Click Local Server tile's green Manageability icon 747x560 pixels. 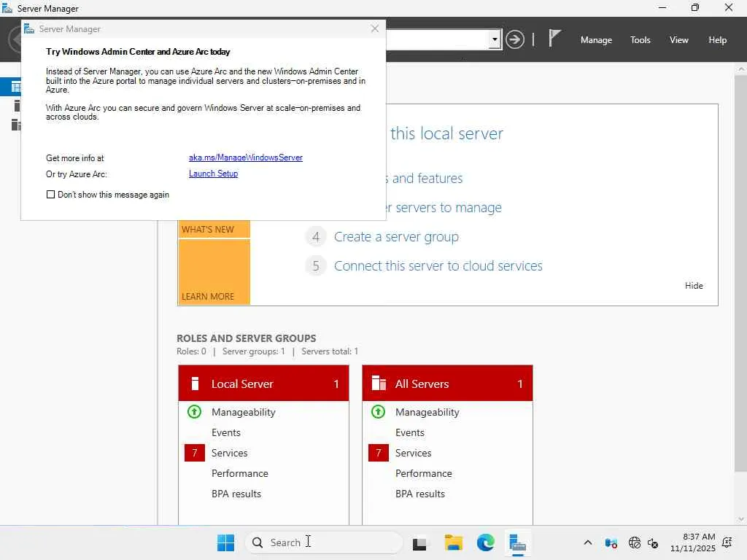point(194,411)
